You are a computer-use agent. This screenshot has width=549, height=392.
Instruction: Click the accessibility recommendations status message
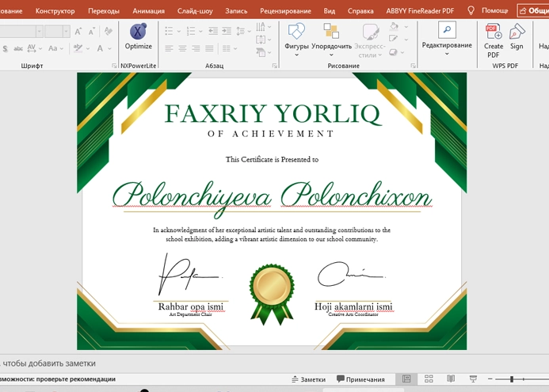coord(58,379)
